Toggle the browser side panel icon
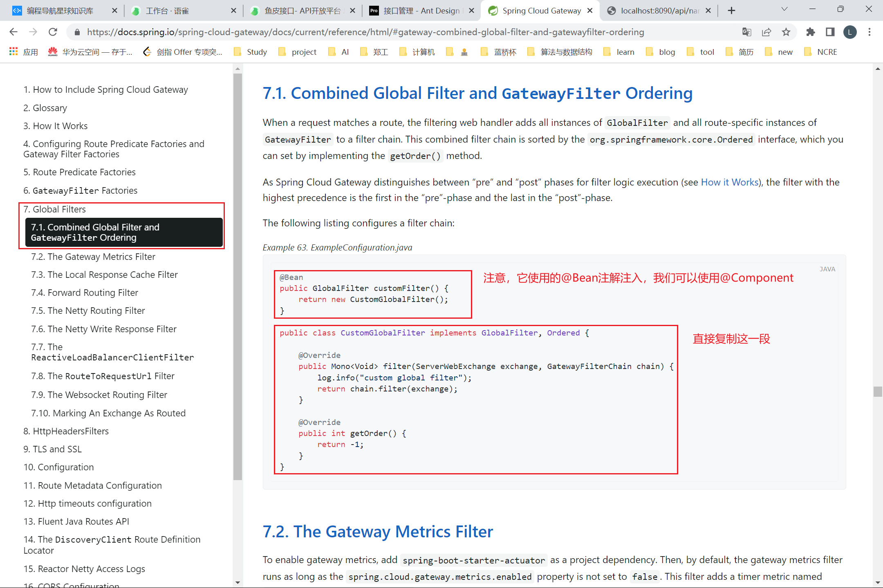Image resolution: width=883 pixels, height=588 pixels. [830, 32]
